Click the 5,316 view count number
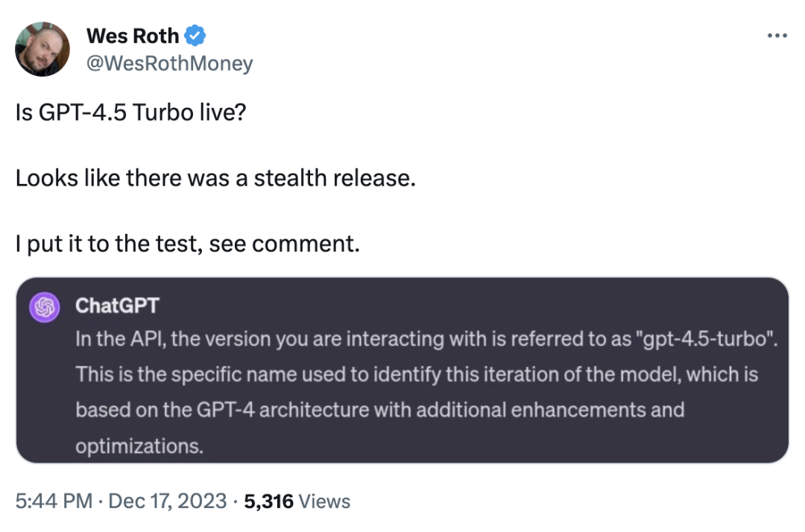 coord(268,501)
